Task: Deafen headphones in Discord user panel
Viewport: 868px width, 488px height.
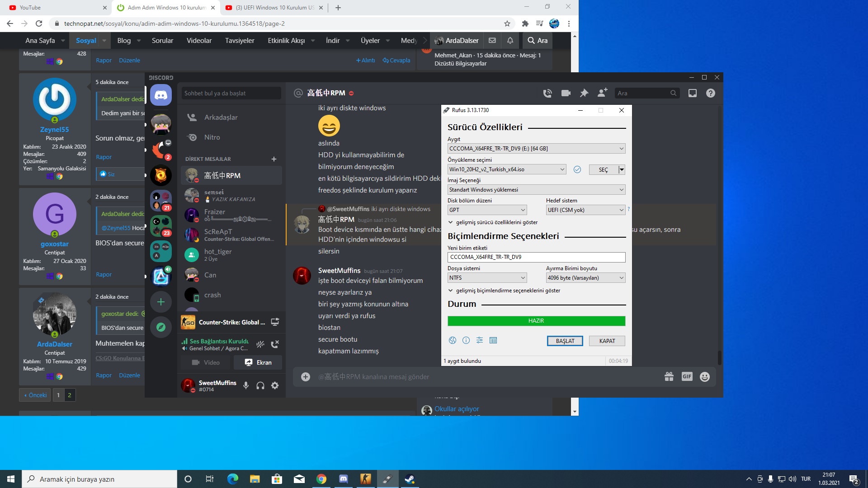Action: click(x=260, y=385)
